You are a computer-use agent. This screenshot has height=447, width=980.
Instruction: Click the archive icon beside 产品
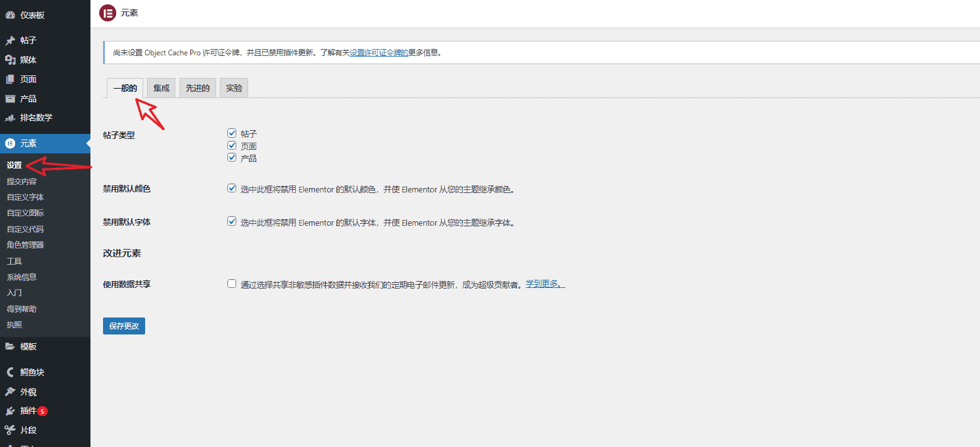[10, 99]
